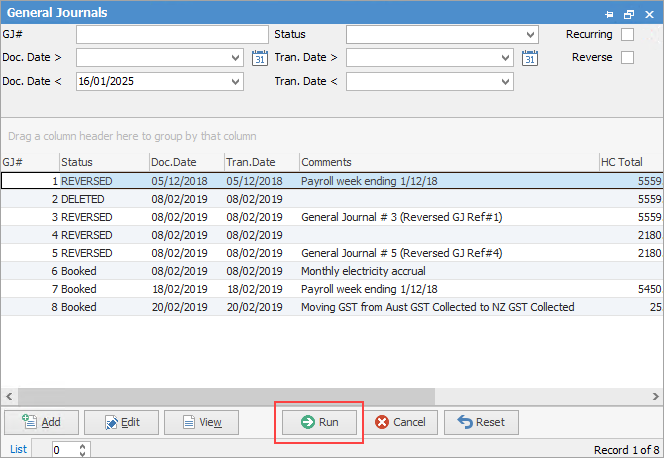Expand the Tran. Date < dropdown
Screen dimensions: 664x458
[x=506, y=82]
